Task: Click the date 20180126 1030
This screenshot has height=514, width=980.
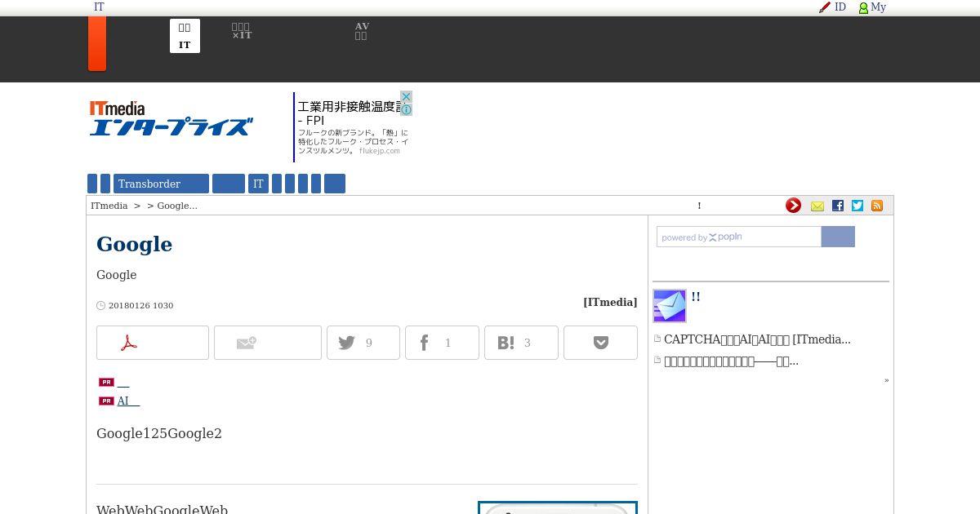Action: [140, 305]
